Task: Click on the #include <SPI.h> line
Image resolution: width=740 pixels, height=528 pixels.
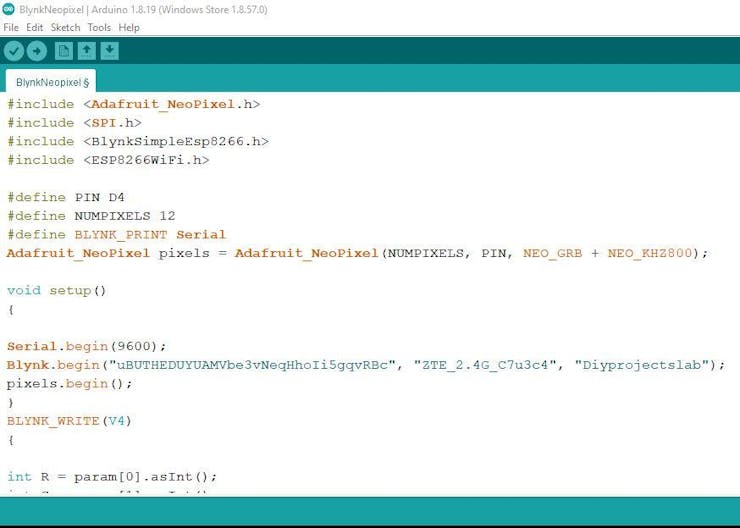Action: tap(74, 123)
